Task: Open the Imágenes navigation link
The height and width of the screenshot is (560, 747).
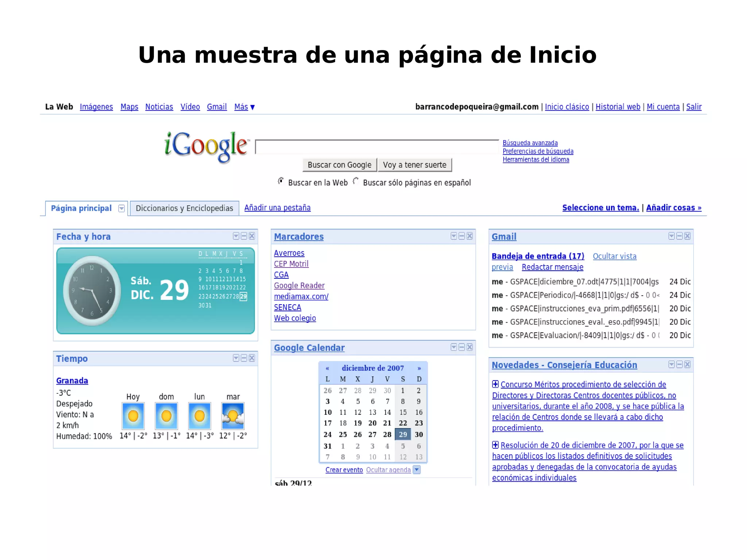Action: [x=96, y=107]
